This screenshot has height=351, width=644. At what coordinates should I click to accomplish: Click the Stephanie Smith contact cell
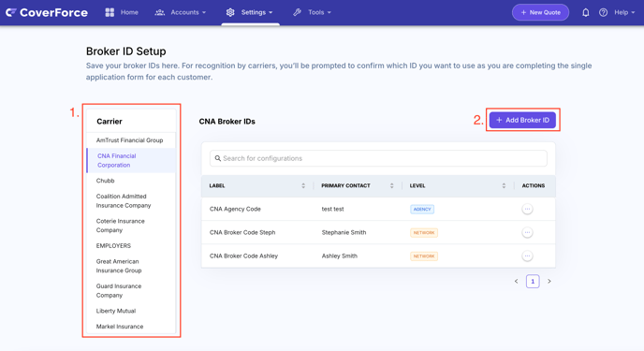click(344, 232)
